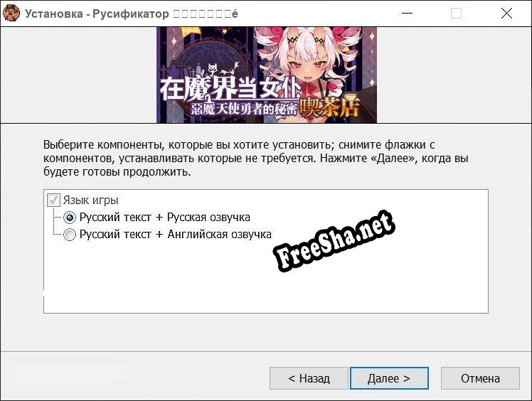
Task: Close the Русификатор setup window
Action: pyautogui.click(x=506, y=14)
